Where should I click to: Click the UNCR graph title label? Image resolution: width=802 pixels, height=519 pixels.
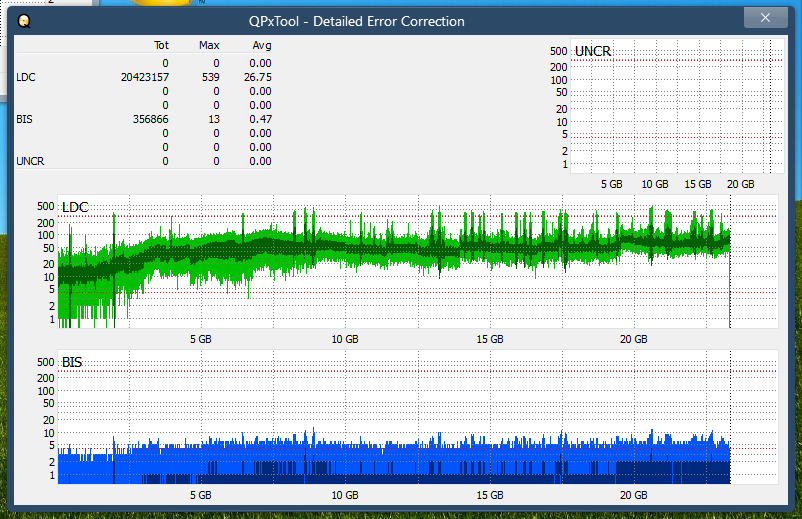pyautogui.click(x=593, y=51)
